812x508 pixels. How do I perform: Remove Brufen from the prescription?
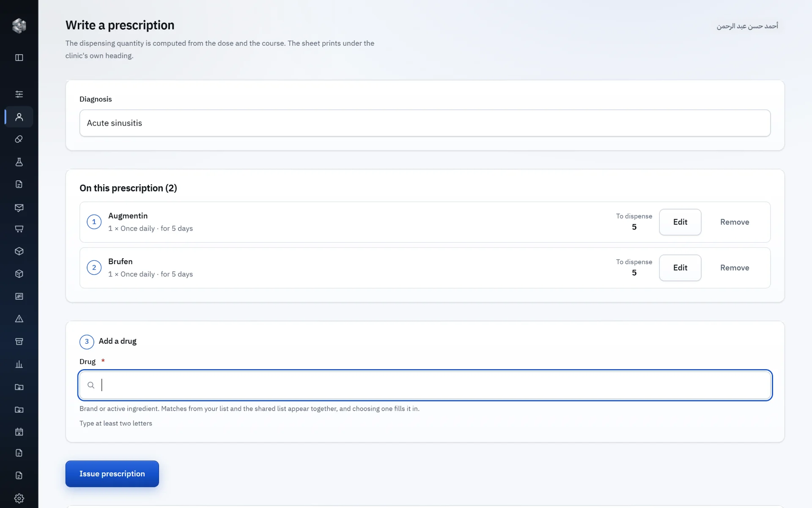[x=735, y=268]
